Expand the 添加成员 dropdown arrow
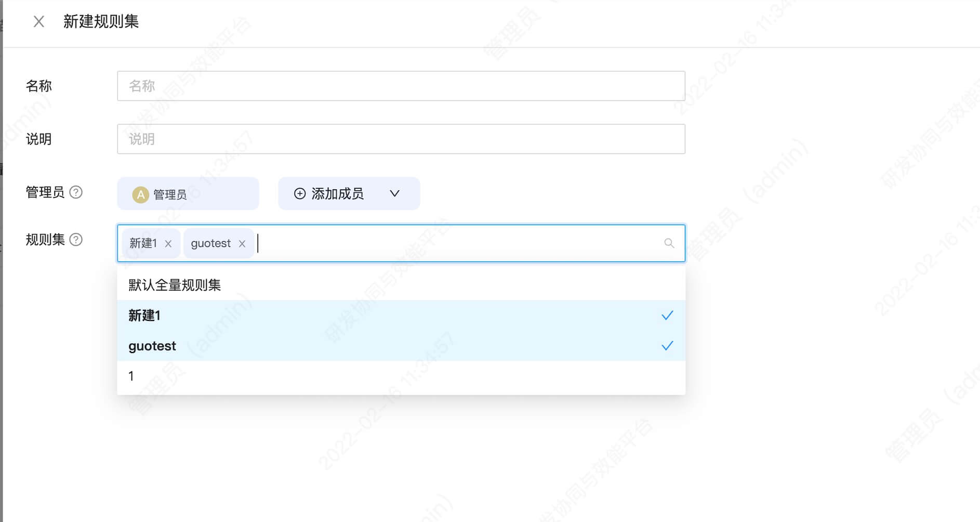Screen dimensions: 980x522 (395, 194)
